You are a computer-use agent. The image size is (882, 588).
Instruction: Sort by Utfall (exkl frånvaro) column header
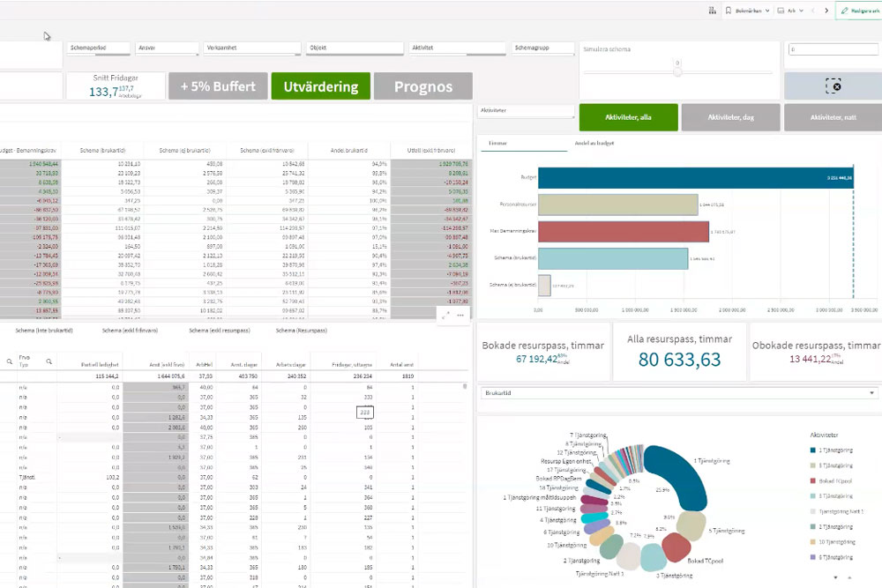tap(431, 151)
